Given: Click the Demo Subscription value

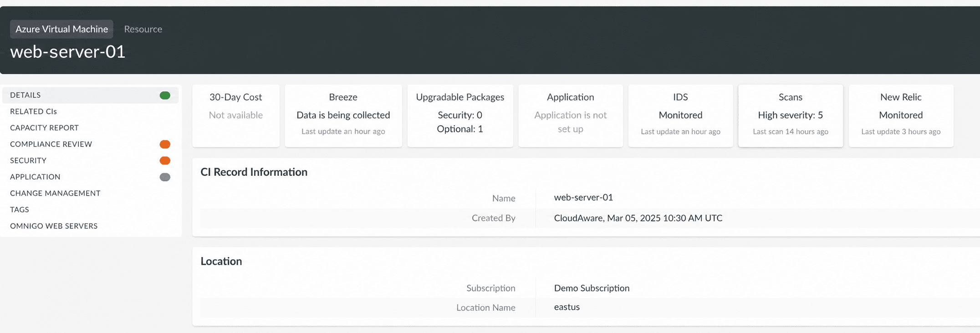Looking at the screenshot, I should tap(592, 288).
